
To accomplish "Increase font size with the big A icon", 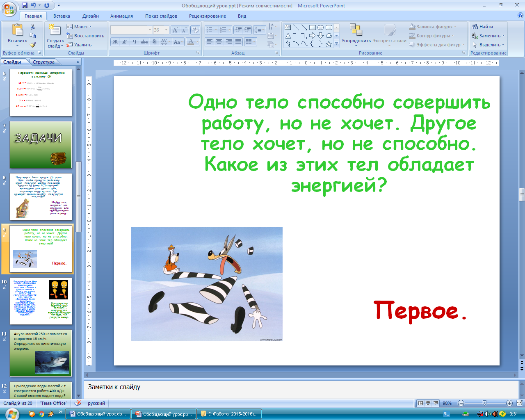I will [x=176, y=30].
